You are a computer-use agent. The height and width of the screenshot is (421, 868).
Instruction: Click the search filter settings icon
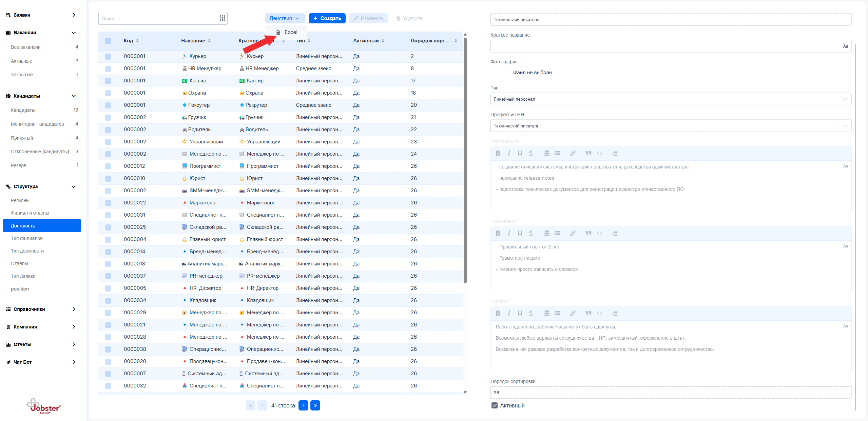pyautogui.click(x=222, y=18)
